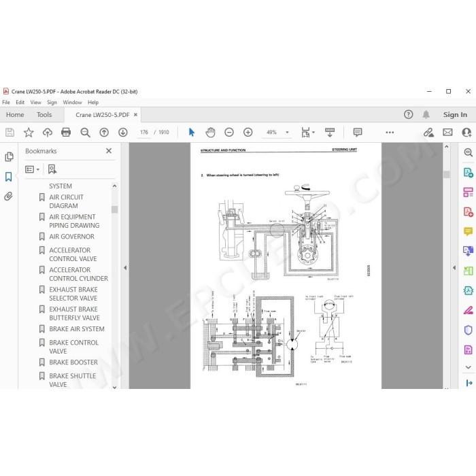Click the zoom percentage field

point(271,133)
